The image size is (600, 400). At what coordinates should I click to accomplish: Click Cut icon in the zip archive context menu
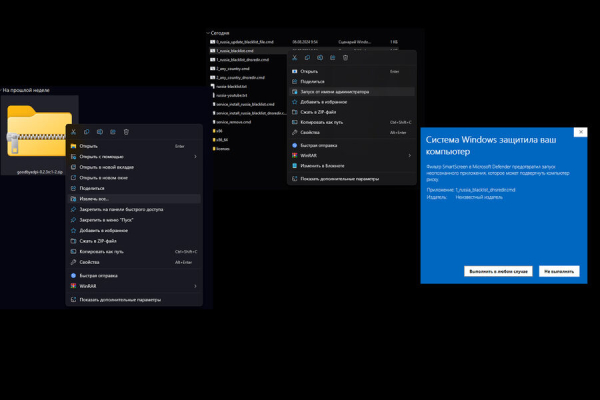pyautogui.click(x=73, y=132)
